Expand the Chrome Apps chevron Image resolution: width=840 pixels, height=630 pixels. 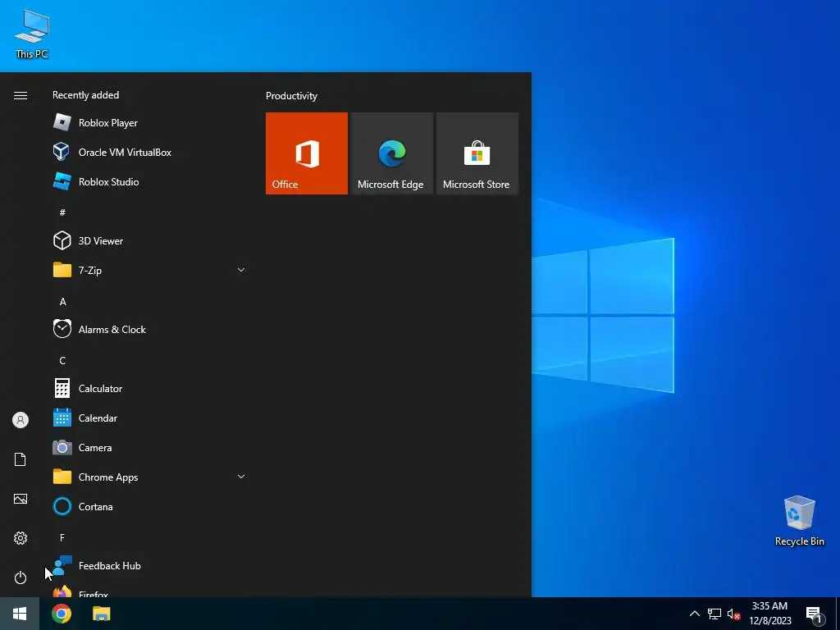click(241, 477)
